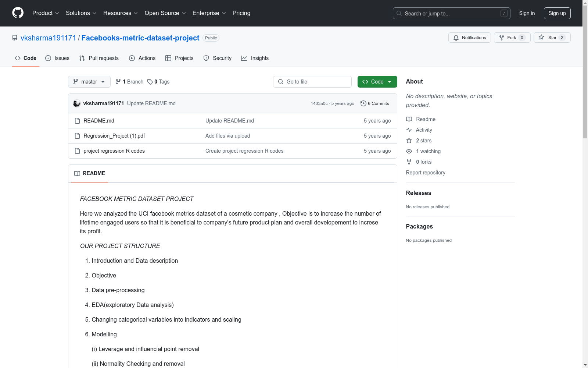Open the 'Update README.md' latest commit message
Viewport: 588px width, 368px height.
tap(151, 103)
